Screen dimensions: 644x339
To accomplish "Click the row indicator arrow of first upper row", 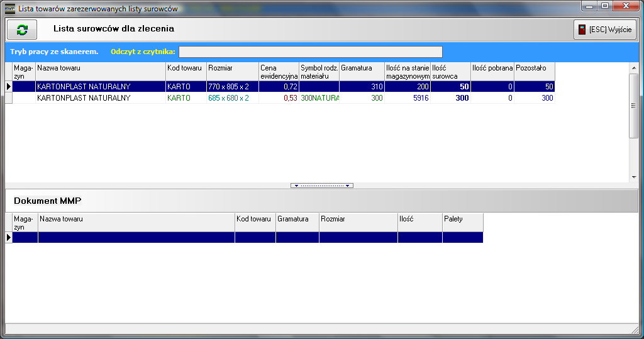I will tap(9, 86).
